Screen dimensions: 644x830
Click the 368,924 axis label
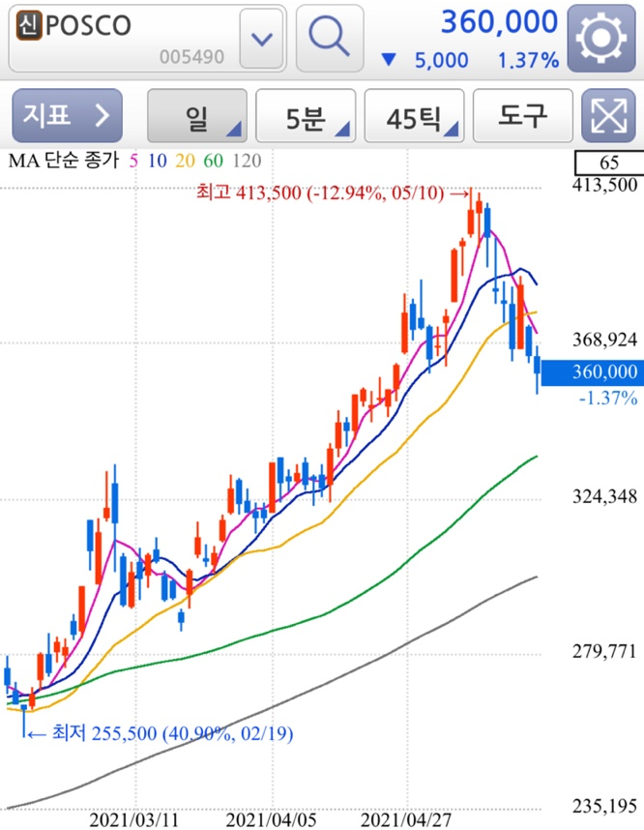[604, 340]
